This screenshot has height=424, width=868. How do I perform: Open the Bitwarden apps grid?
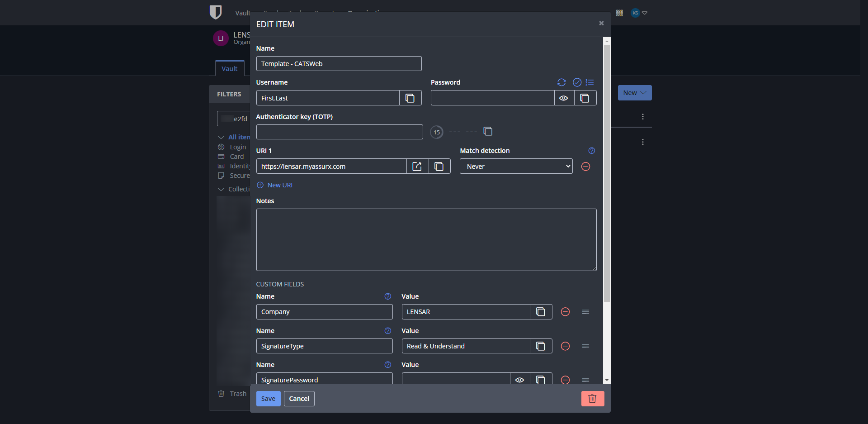[x=619, y=13]
